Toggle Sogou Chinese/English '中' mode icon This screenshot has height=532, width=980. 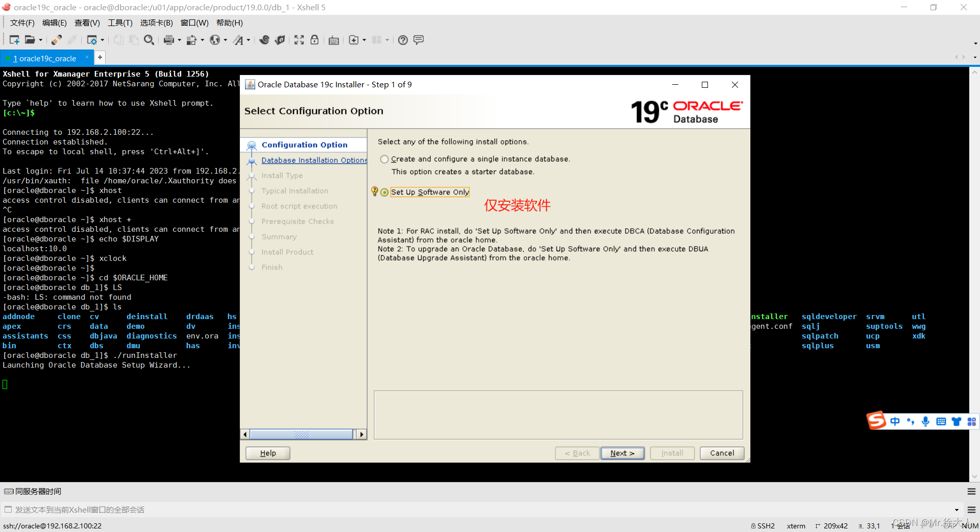(x=895, y=421)
